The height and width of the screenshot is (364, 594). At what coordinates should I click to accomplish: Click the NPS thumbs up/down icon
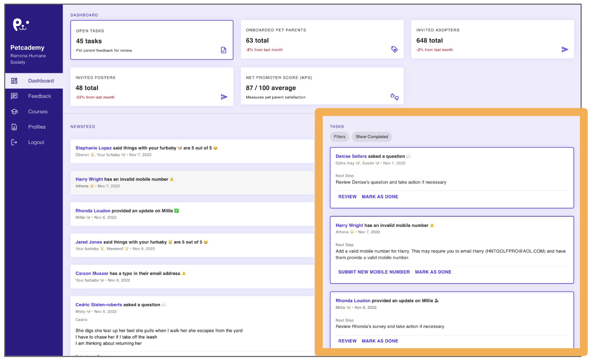pos(394,97)
